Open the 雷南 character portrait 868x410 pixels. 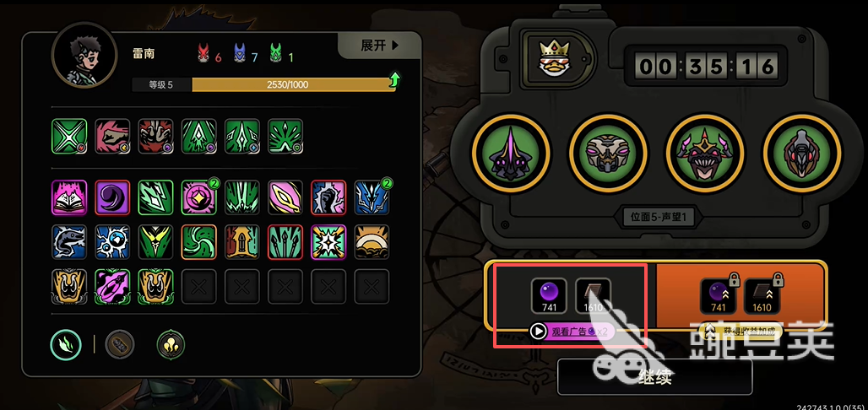point(84,56)
